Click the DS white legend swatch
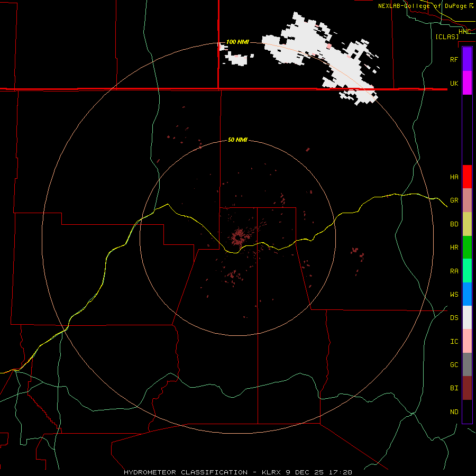 coord(467,317)
